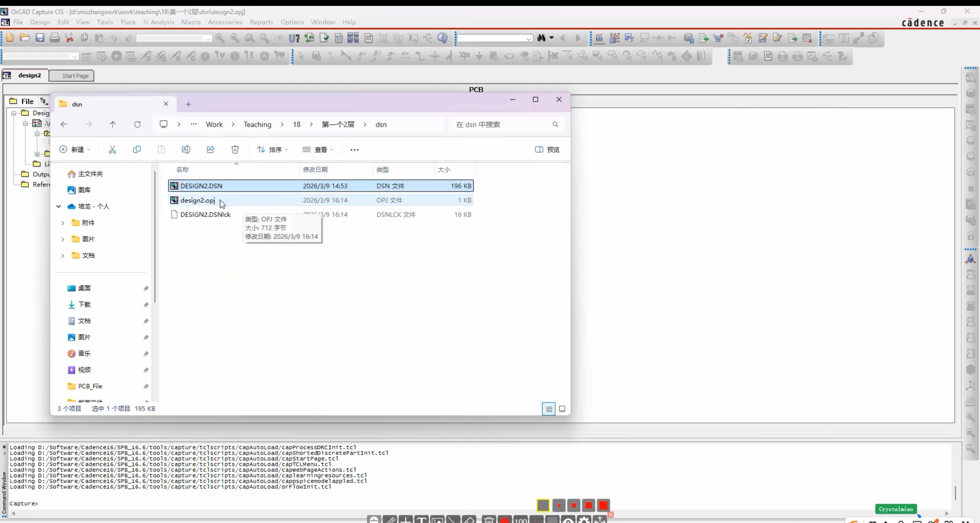Open 桌面 desktop quick access folder
Image resolution: width=980 pixels, height=523 pixels.
pyautogui.click(x=84, y=288)
